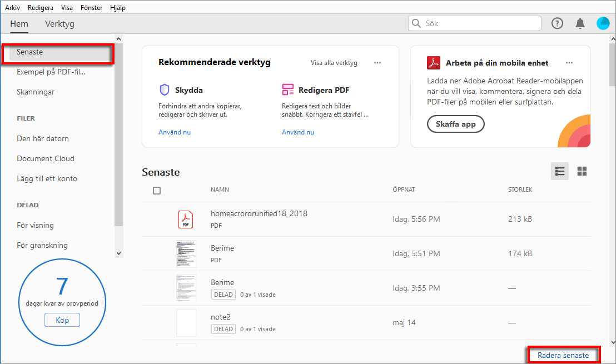Open the notifications bell
The height and width of the screenshot is (364, 616).
pos(580,23)
